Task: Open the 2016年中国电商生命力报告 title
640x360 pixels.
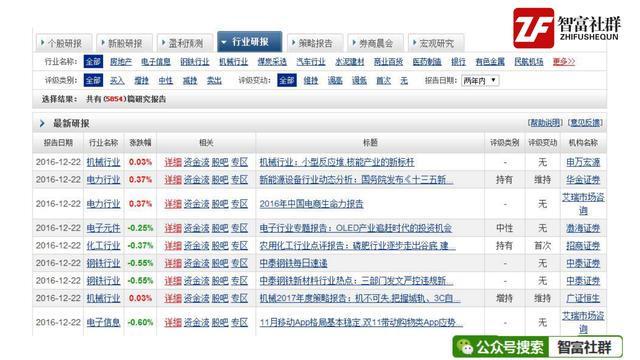Action: pos(311,204)
